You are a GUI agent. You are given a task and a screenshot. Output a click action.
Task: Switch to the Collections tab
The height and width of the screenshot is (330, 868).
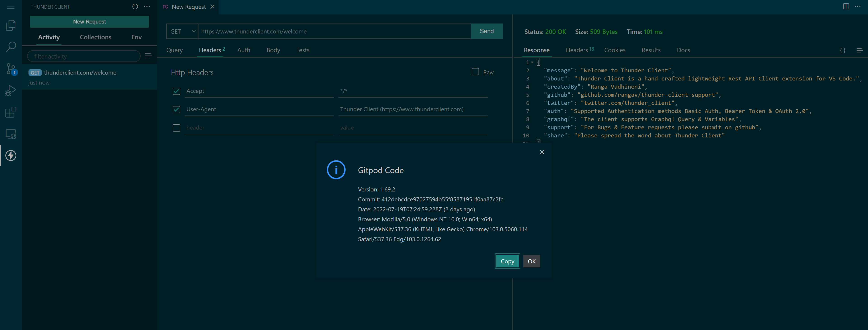tap(95, 37)
